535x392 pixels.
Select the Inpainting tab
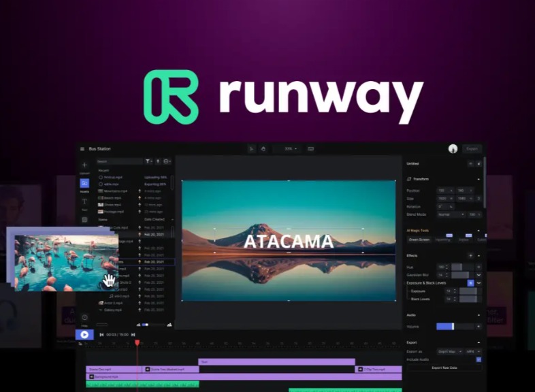[x=443, y=240]
